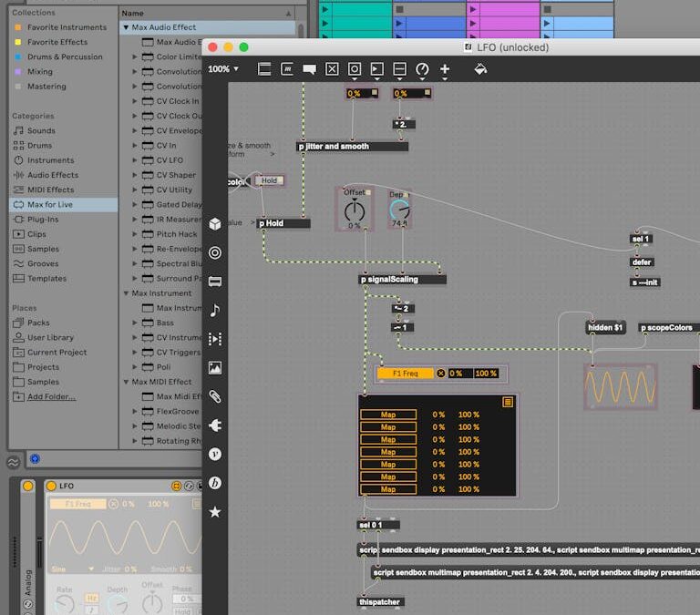This screenshot has width=700, height=615.
Task: Click the unmap X button beside F1 Freq
Action: [441, 374]
